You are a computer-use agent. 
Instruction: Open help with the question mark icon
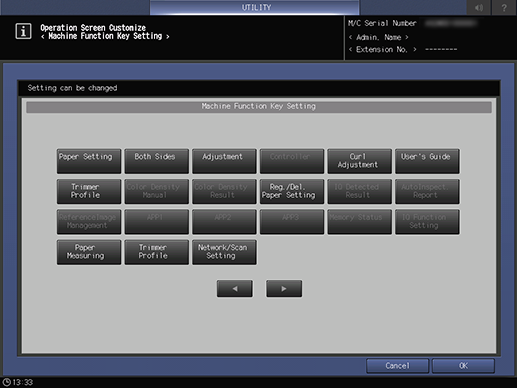[x=504, y=7]
